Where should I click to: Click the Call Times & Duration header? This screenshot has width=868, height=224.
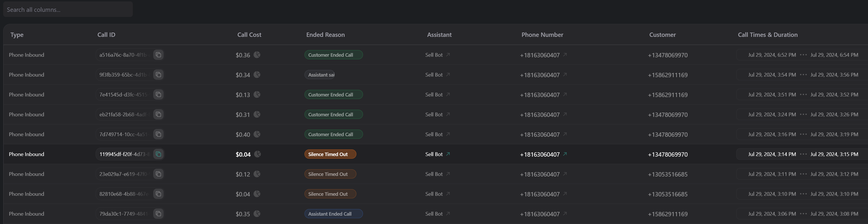pos(767,35)
